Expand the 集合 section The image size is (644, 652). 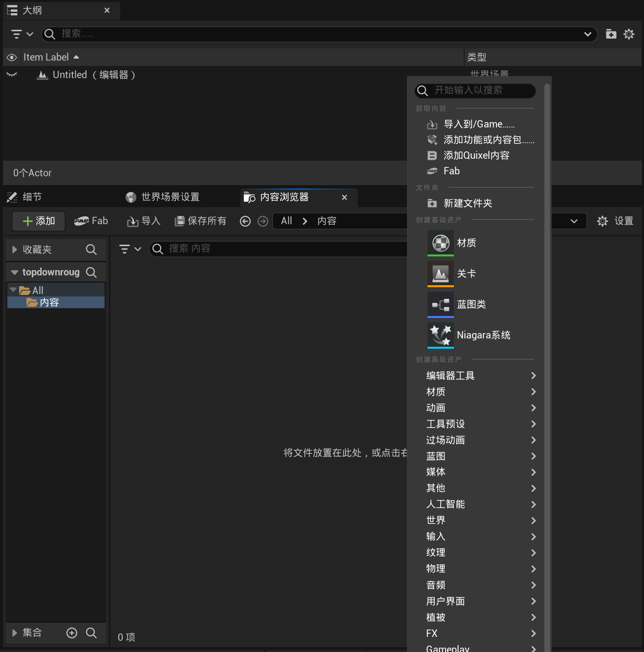point(15,633)
